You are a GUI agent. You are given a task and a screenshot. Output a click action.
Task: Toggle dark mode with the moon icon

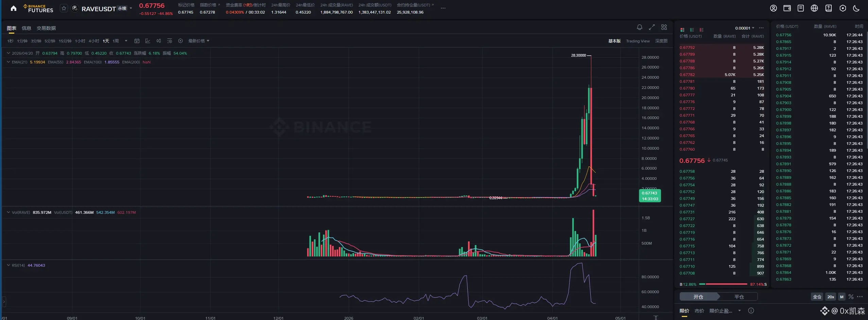pyautogui.click(x=856, y=8)
